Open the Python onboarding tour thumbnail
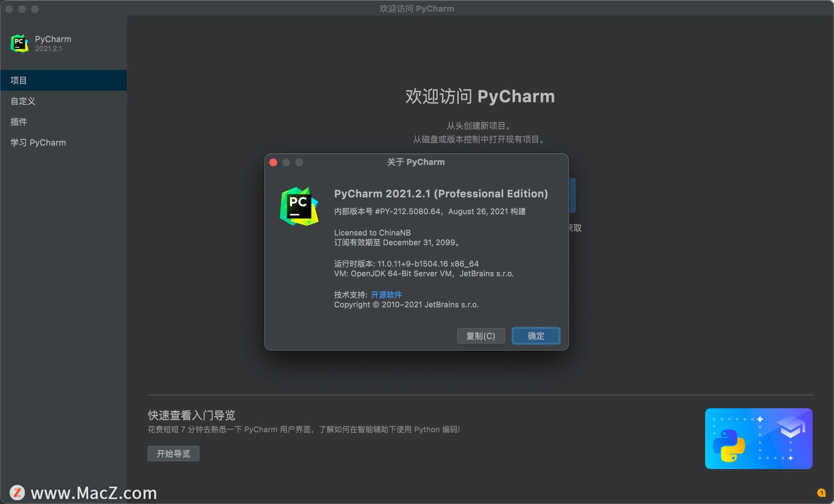 tap(758, 438)
